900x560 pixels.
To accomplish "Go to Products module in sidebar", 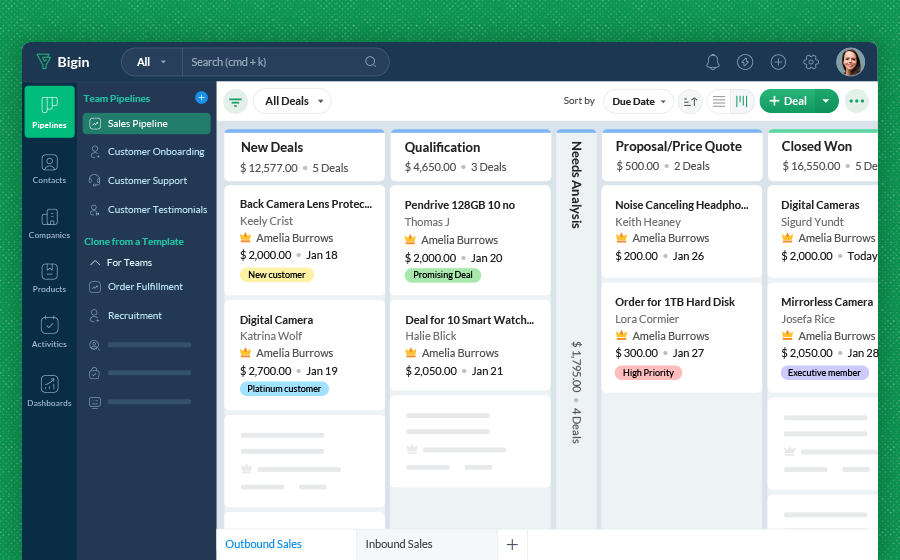I will (x=49, y=277).
